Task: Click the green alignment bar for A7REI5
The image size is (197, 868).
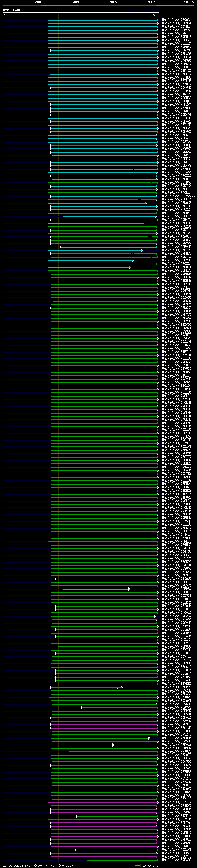Action: (x=103, y=542)
